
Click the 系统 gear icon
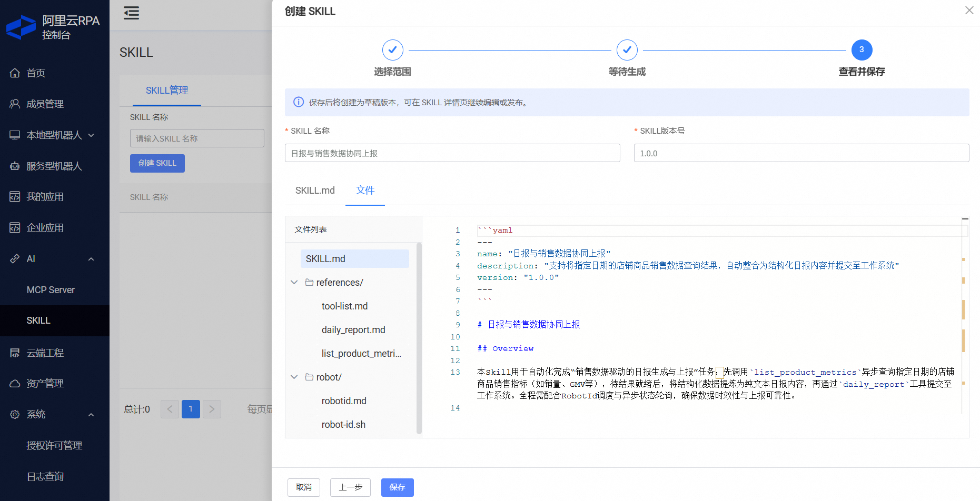click(15, 415)
